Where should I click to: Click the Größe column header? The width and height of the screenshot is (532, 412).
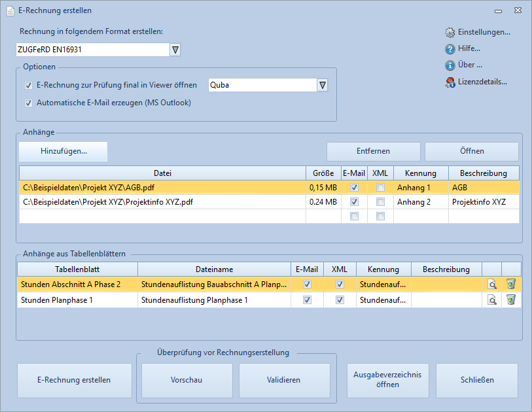(x=323, y=173)
